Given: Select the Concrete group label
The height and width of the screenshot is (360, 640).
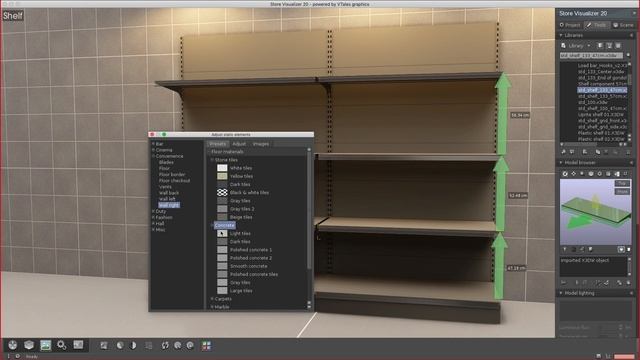Looking at the screenshot, I should 224,225.
